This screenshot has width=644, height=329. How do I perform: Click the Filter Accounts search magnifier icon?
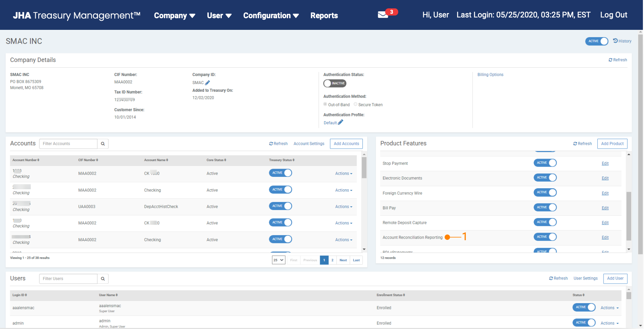point(103,144)
